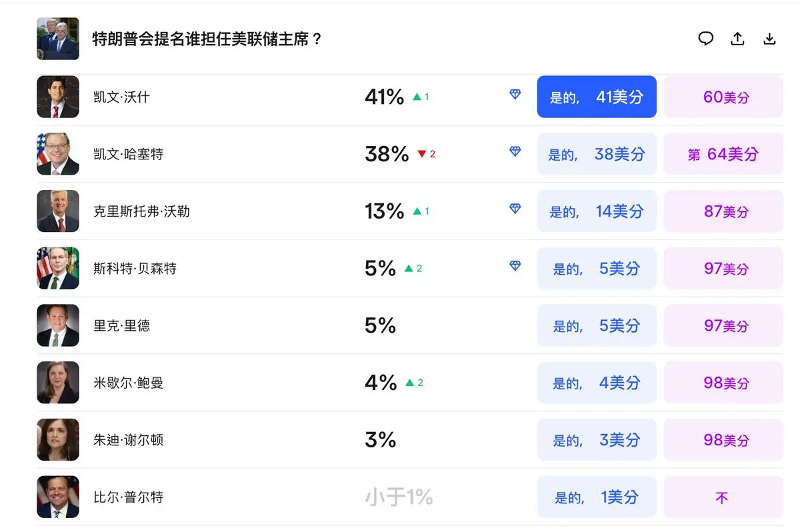Buy Yes at 38美分 for 凯文·哈塞特

point(597,154)
